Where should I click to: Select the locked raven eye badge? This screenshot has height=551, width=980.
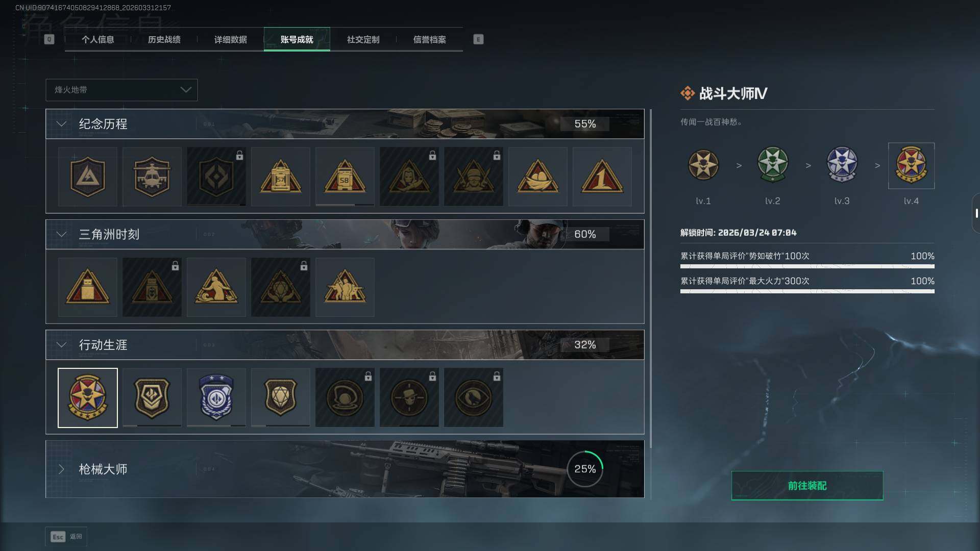473,397
